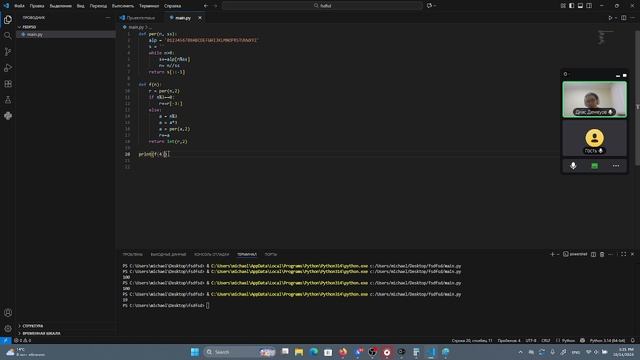Click the command center search box
The height and width of the screenshot is (360, 640).
pos(322,6)
